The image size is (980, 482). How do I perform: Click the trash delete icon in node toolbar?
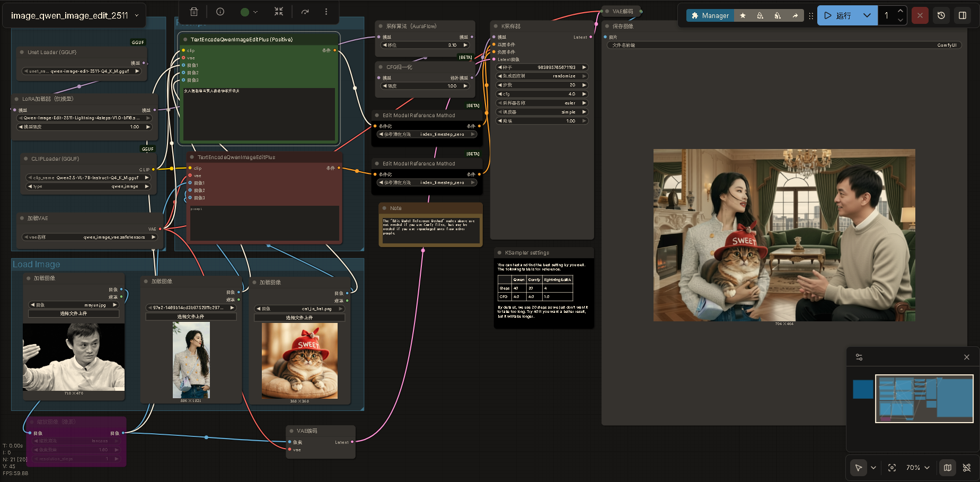point(194,12)
